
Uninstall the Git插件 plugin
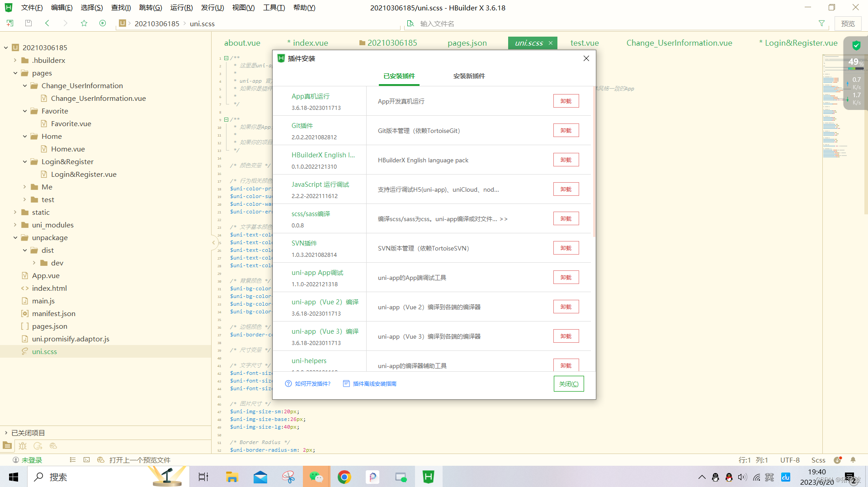coord(566,130)
